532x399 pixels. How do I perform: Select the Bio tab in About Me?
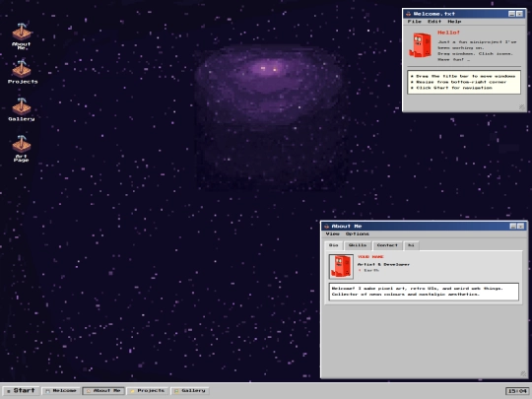334,245
